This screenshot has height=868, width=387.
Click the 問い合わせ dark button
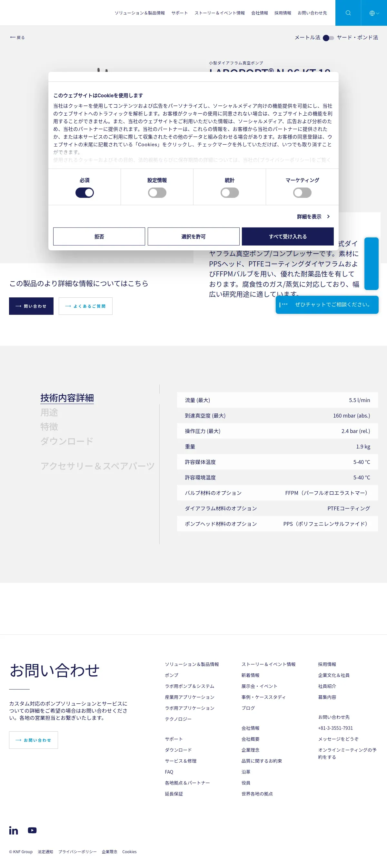click(31, 306)
